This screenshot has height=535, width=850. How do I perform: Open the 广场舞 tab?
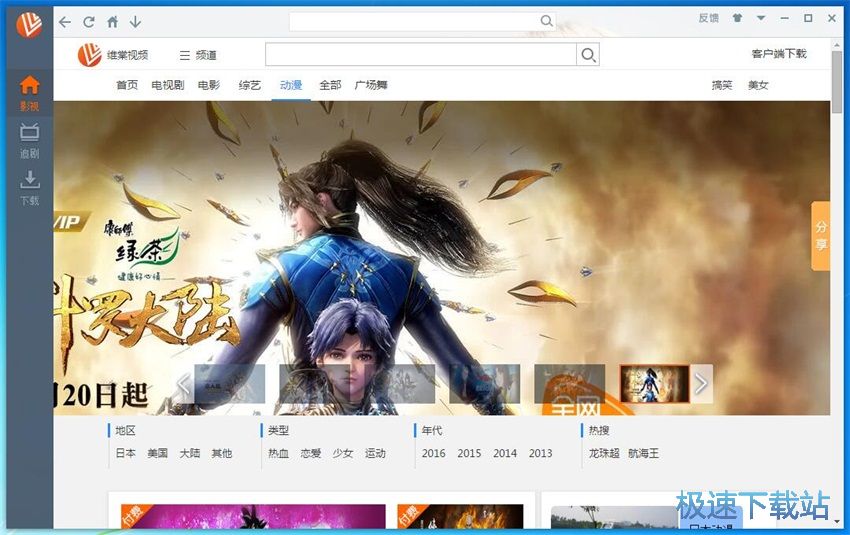coord(371,85)
